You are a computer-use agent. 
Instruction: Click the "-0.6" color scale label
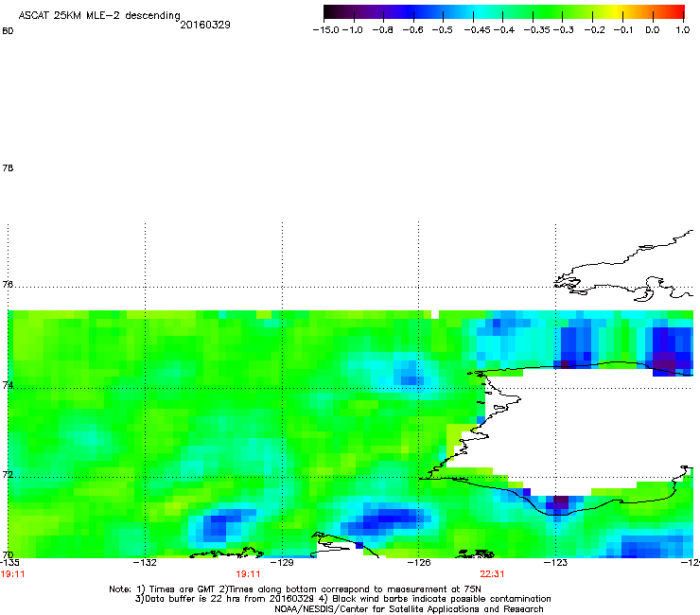(412, 30)
